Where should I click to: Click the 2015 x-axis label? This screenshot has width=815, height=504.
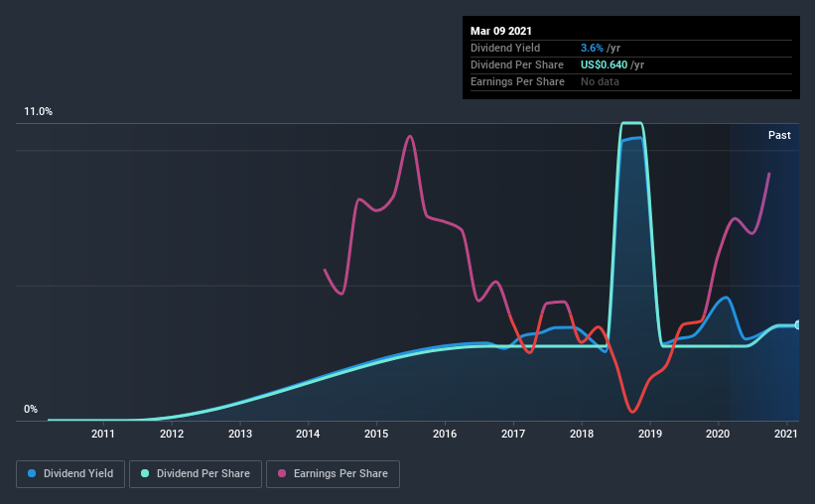coord(376,434)
